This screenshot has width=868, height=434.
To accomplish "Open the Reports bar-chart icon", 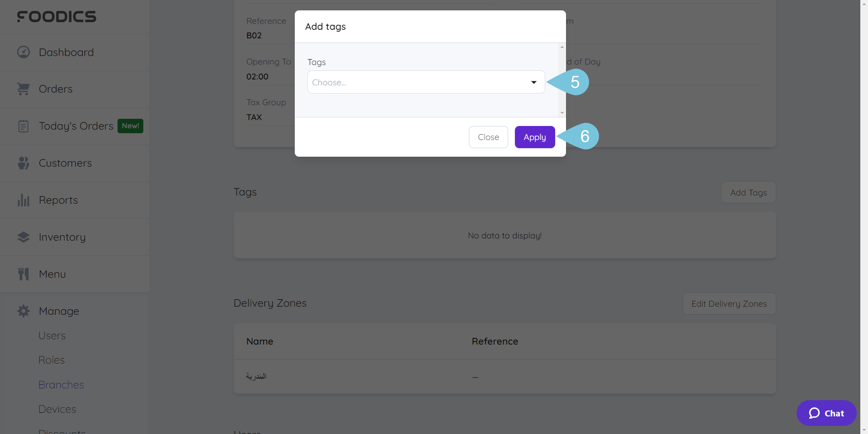I will coord(23,200).
